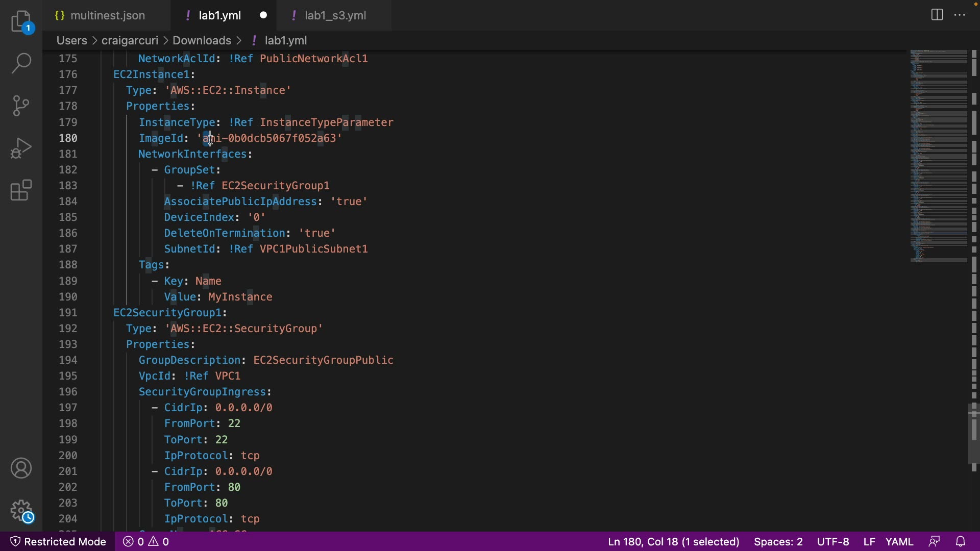Open the Manage gear icon
The height and width of the screenshot is (551, 980).
click(x=21, y=511)
